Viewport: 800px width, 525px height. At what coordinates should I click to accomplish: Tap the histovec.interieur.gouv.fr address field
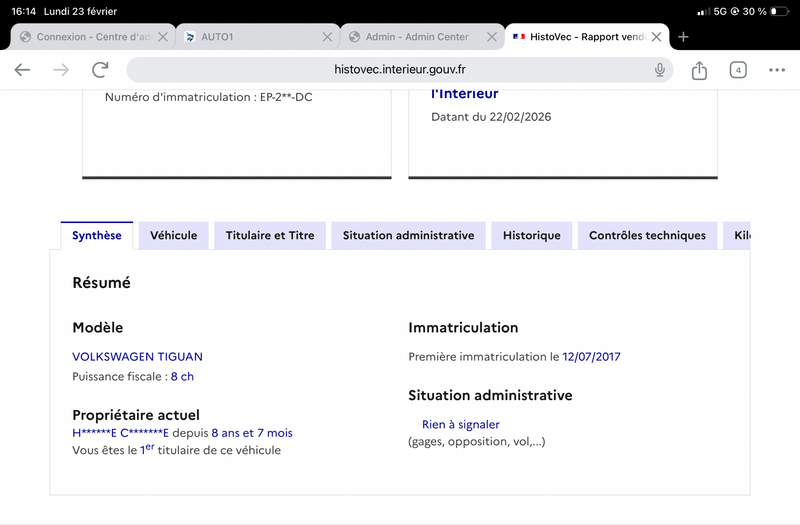pos(400,70)
